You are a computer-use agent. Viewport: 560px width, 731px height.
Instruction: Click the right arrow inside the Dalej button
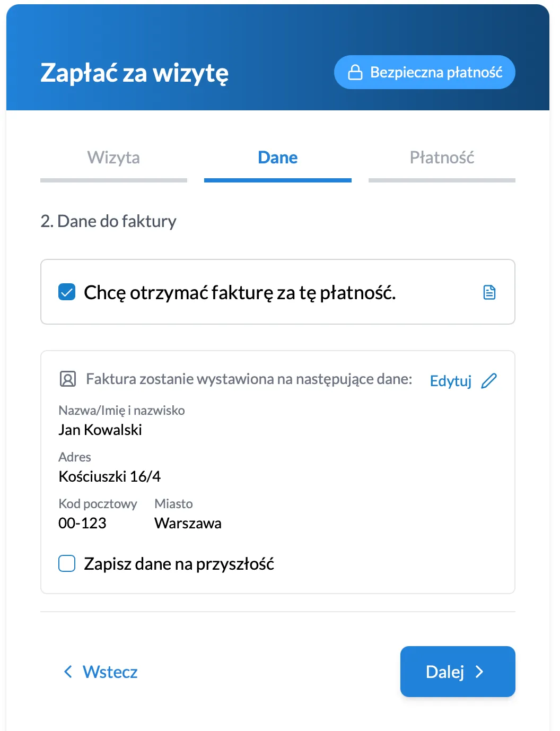pyautogui.click(x=480, y=672)
